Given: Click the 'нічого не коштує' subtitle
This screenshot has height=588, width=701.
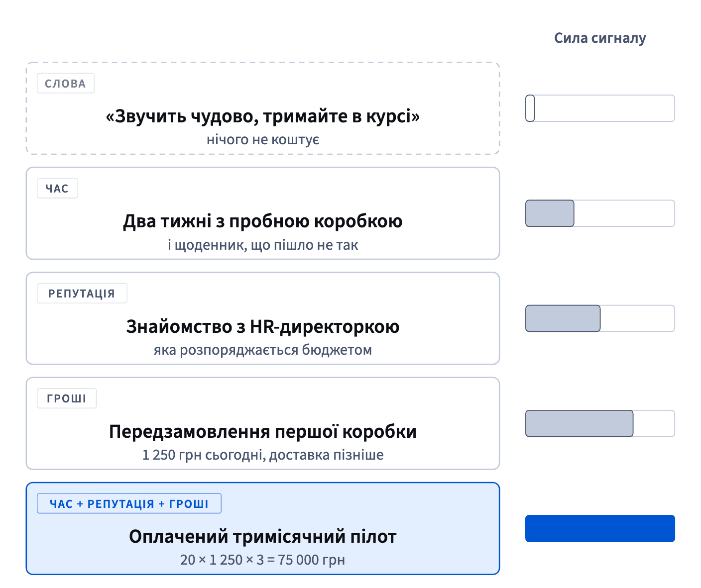Looking at the screenshot, I should point(263,140).
